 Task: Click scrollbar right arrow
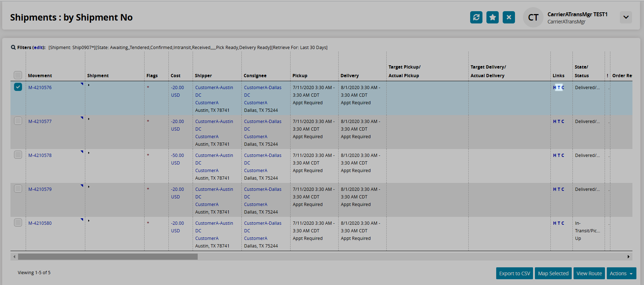tap(628, 256)
